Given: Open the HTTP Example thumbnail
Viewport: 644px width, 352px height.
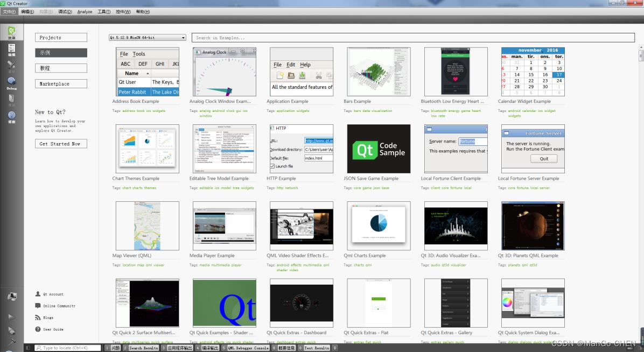Looking at the screenshot, I should [302, 149].
